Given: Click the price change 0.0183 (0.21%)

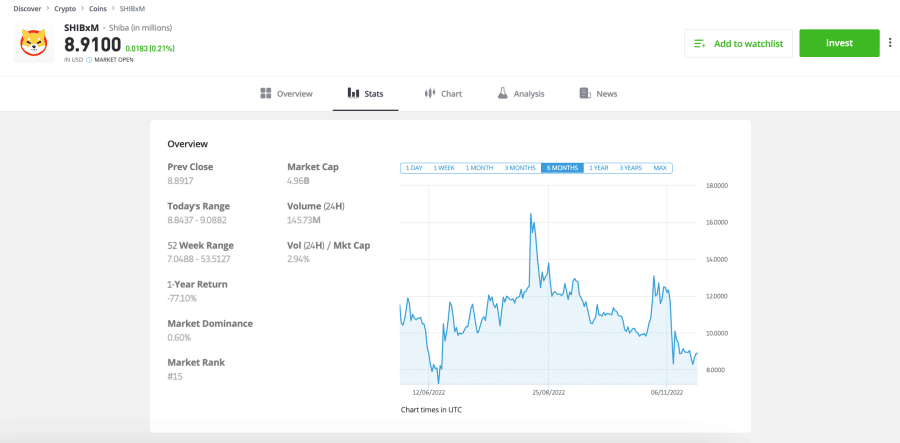Looking at the screenshot, I should (150, 49).
